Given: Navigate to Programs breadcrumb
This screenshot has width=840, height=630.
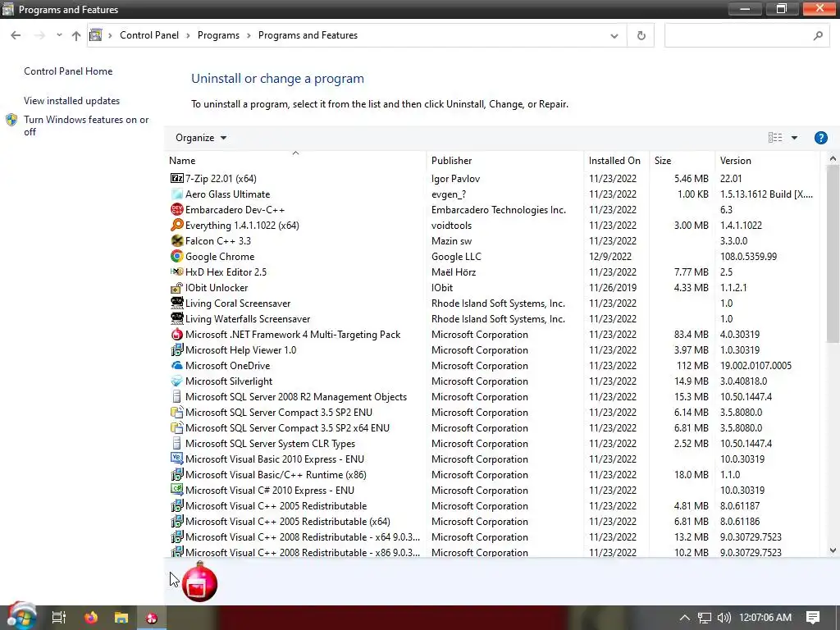Looking at the screenshot, I should click(x=218, y=35).
